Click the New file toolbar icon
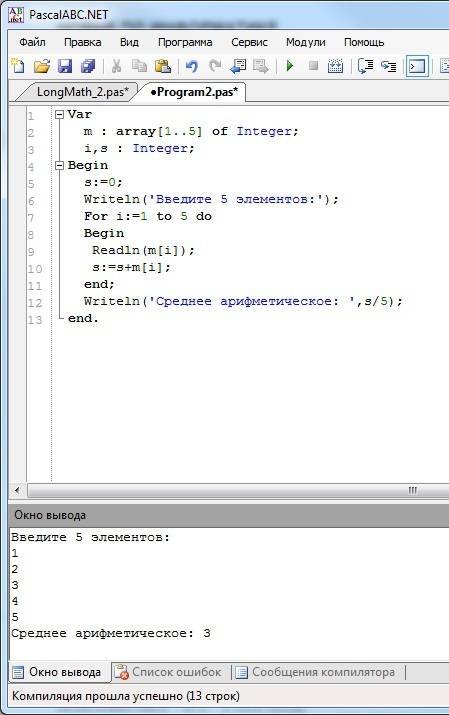This screenshot has width=449, height=715. point(18,66)
